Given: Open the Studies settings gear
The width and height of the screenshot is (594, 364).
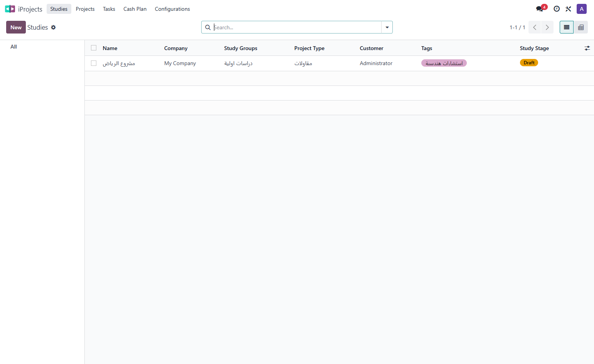Looking at the screenshot, I should pos(54,27).
